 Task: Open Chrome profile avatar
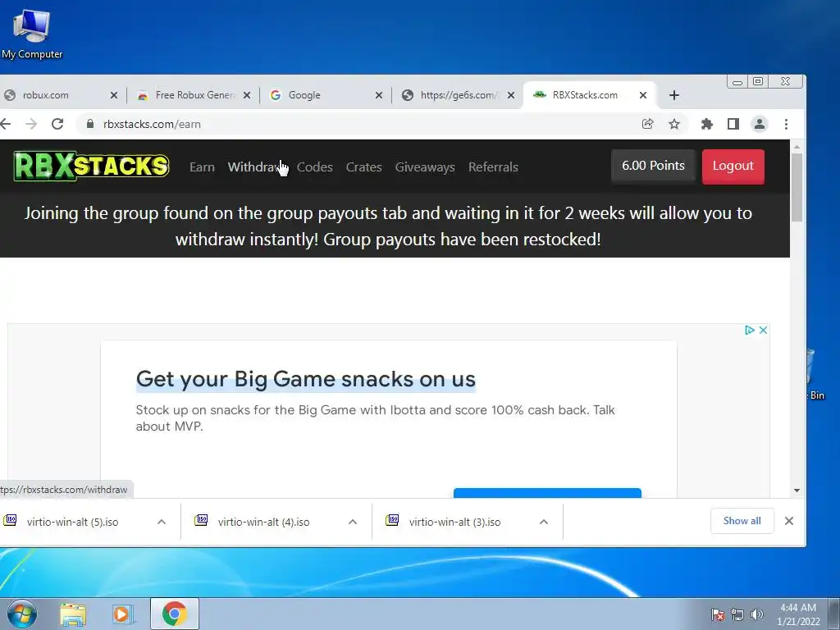click(x=759, y=125)
